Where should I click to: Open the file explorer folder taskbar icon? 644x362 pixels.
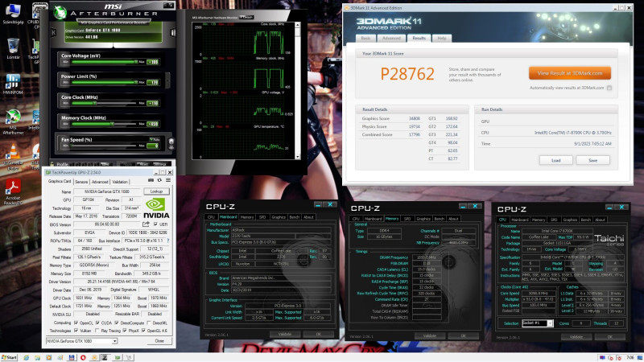tap(37, 357)
